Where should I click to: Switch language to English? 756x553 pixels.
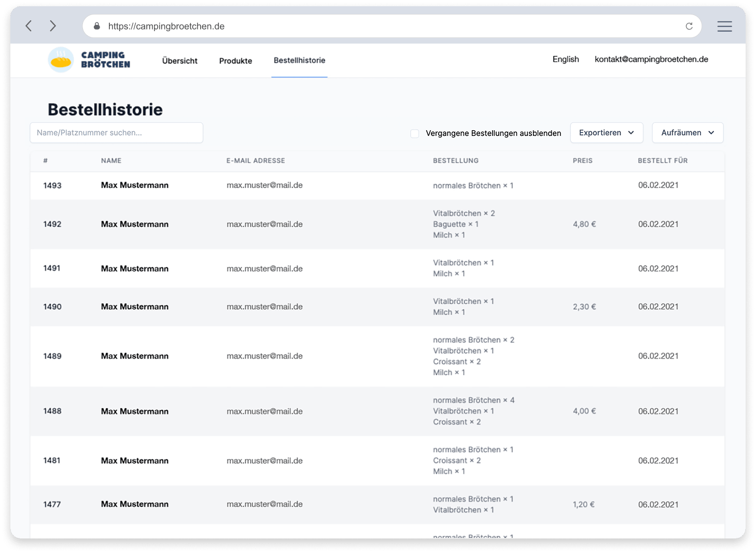click(565, 59)
